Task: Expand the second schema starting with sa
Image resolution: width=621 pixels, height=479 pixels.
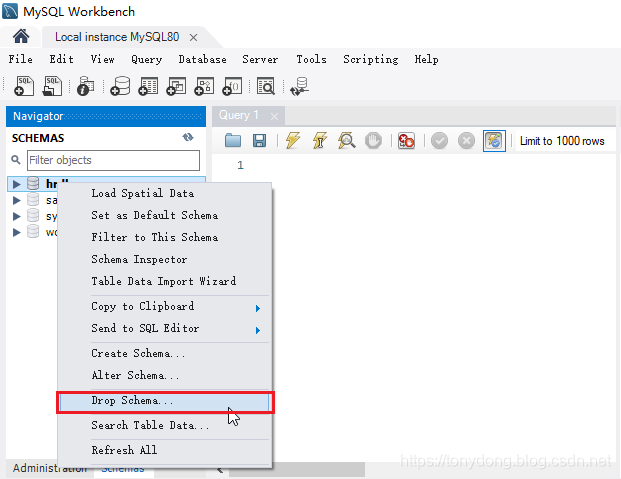Action: point(16,200)
